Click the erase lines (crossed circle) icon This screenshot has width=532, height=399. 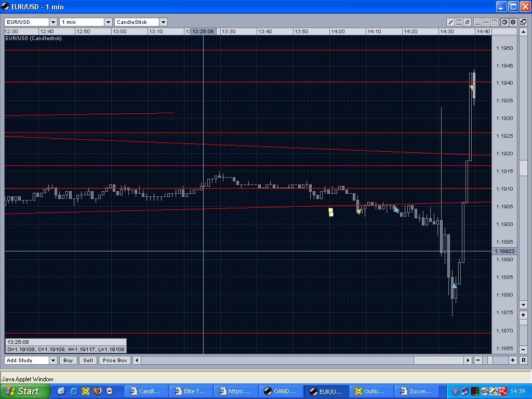(467, 22)
